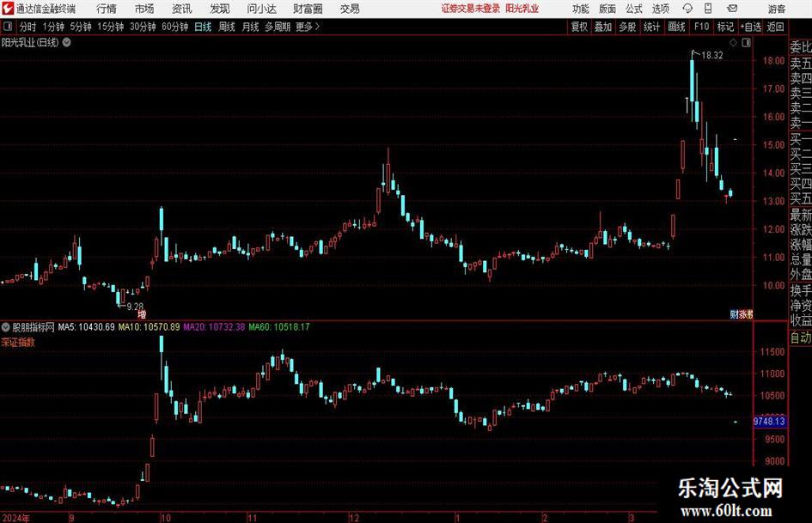Click the blue 9748.13 price tag

769,421
